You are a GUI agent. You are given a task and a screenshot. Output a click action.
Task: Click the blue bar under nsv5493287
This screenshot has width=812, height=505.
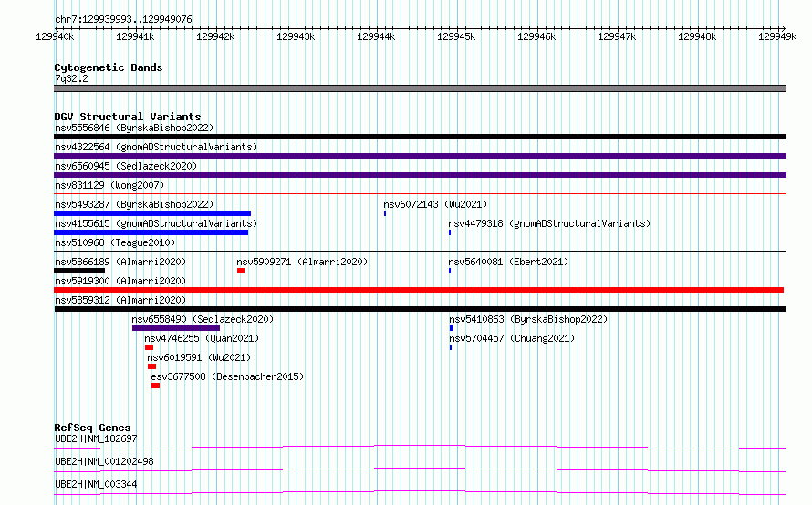152,213
